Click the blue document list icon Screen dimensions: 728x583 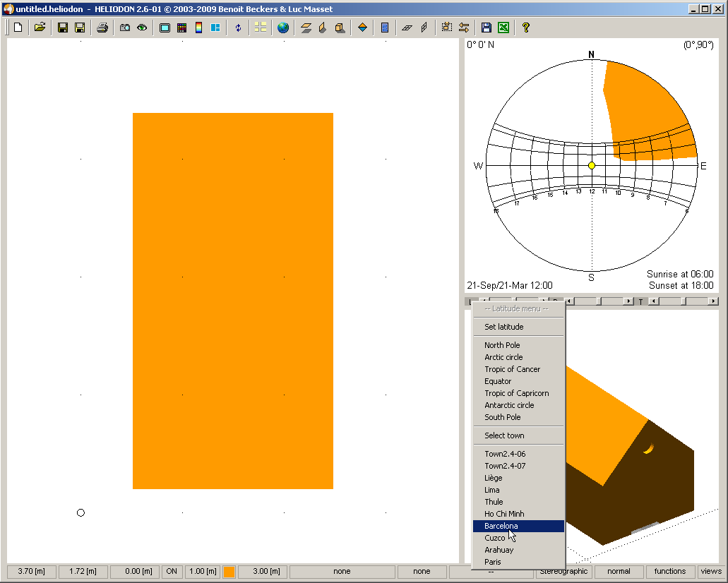[385, 28]
